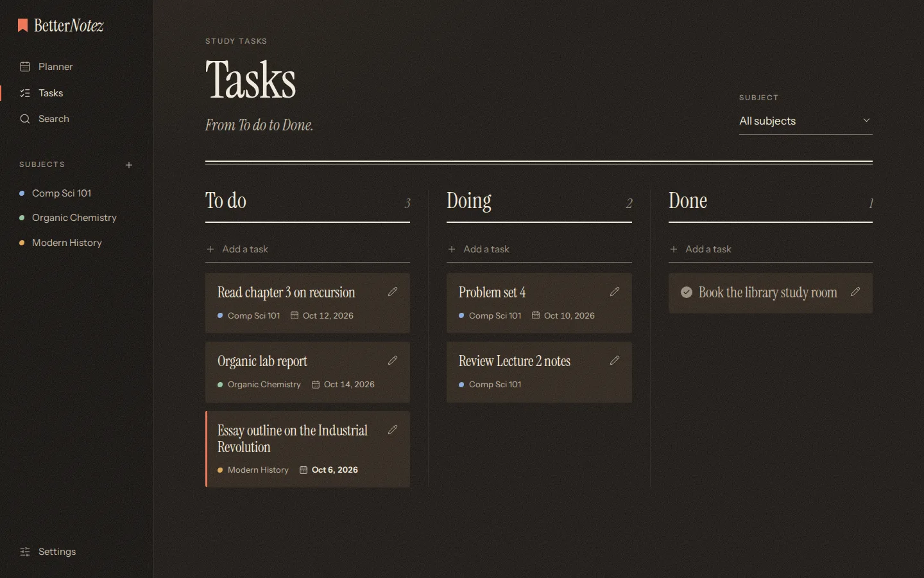
Task: Open the Settings sliders icon
Action: (25, 552)
